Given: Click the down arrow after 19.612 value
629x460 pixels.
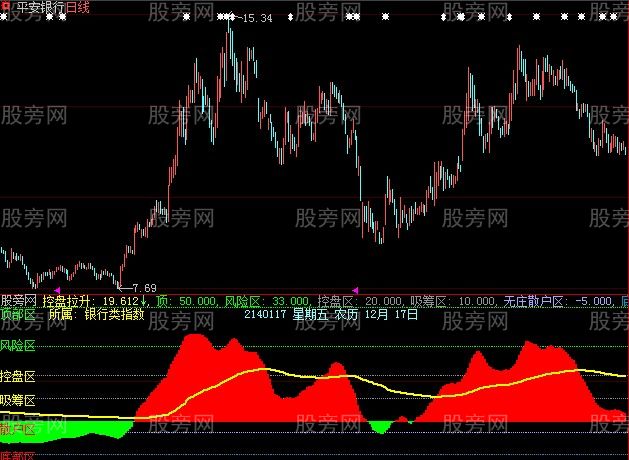Looking at the screenshot, I should point(143,300).
